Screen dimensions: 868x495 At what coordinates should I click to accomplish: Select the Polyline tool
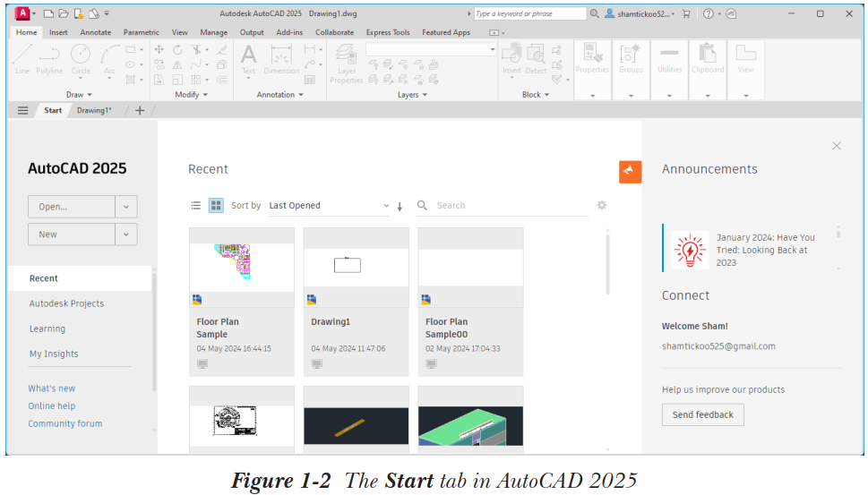point(49,59)
